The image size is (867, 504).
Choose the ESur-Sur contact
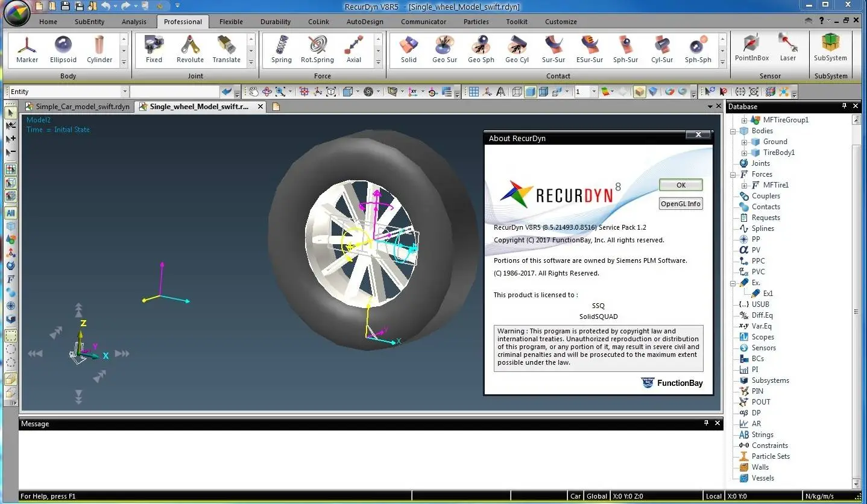[x=589, y=49]
